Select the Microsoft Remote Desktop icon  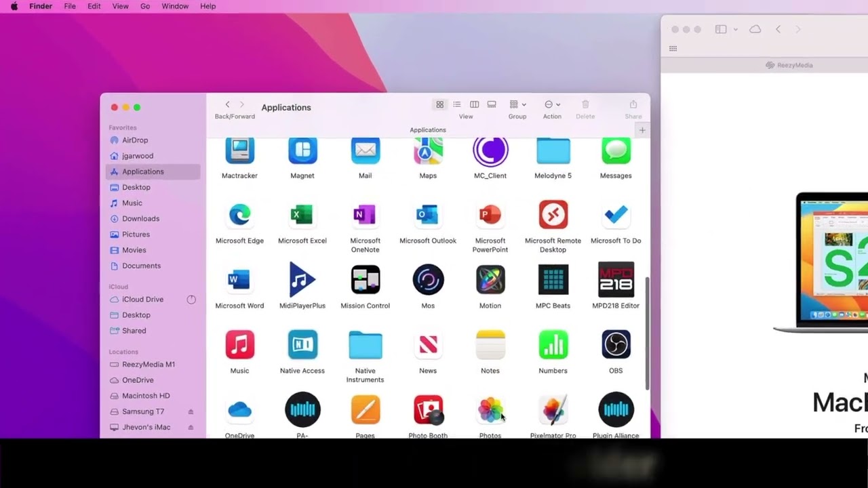click(x=553, y=215)
